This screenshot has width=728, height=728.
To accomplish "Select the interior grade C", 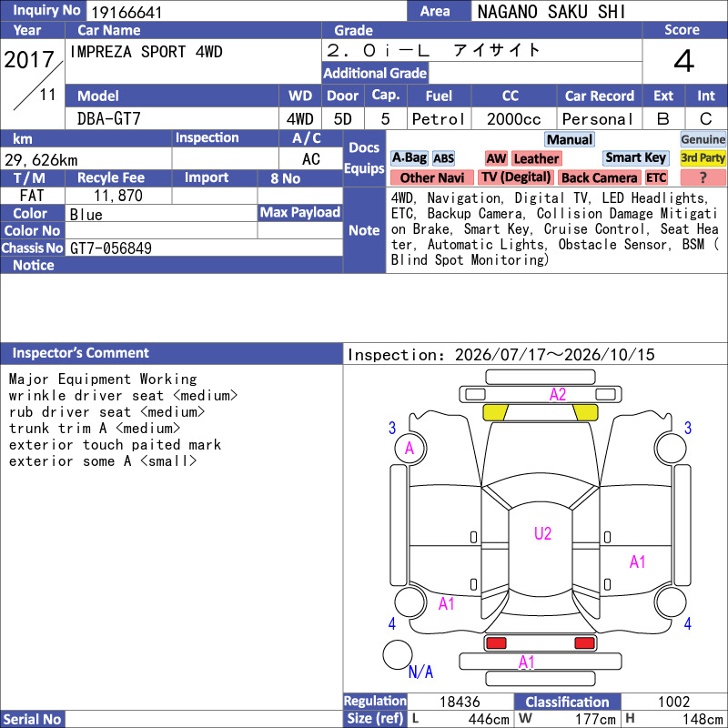I will click(706, 119).
